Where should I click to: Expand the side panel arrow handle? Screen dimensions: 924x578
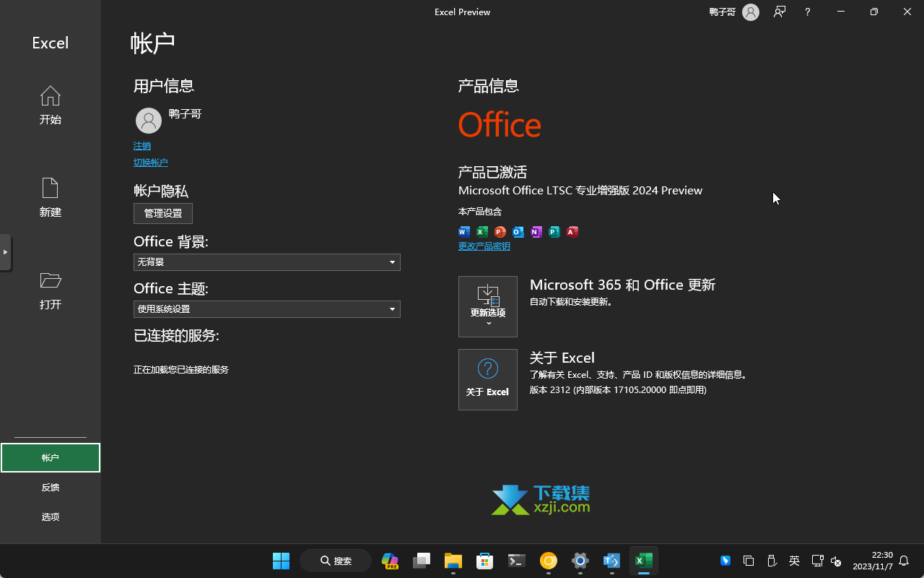pos(5,252)
